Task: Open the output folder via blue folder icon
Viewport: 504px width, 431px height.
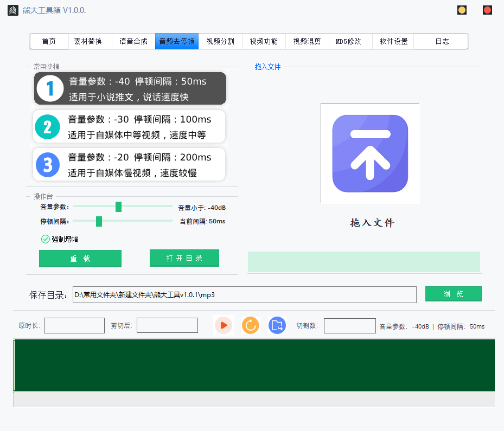Action: pyautogui.click(x=277, y=325)
